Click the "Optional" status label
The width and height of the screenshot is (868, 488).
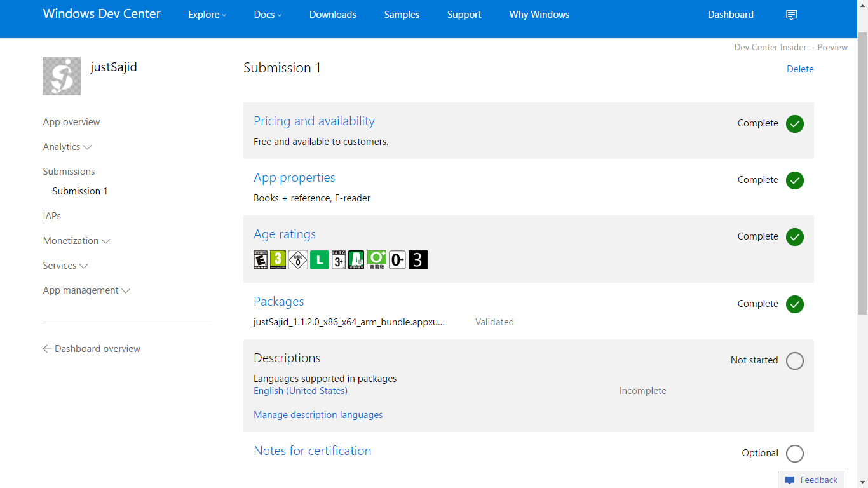[x=760, y=453]
